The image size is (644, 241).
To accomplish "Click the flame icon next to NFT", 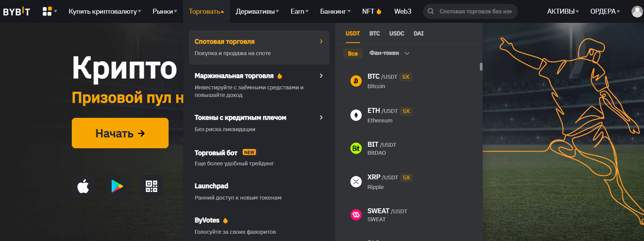I will pos(379,11).
